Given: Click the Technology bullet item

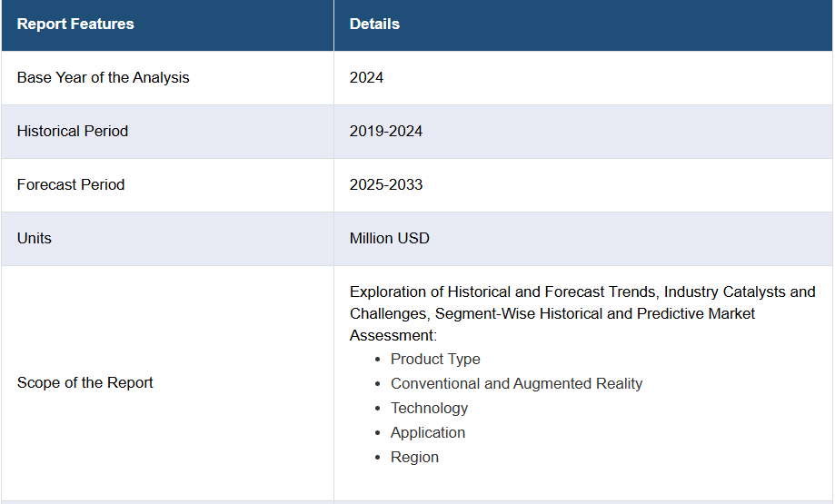Looking at the screenshot, I should 429,409.
